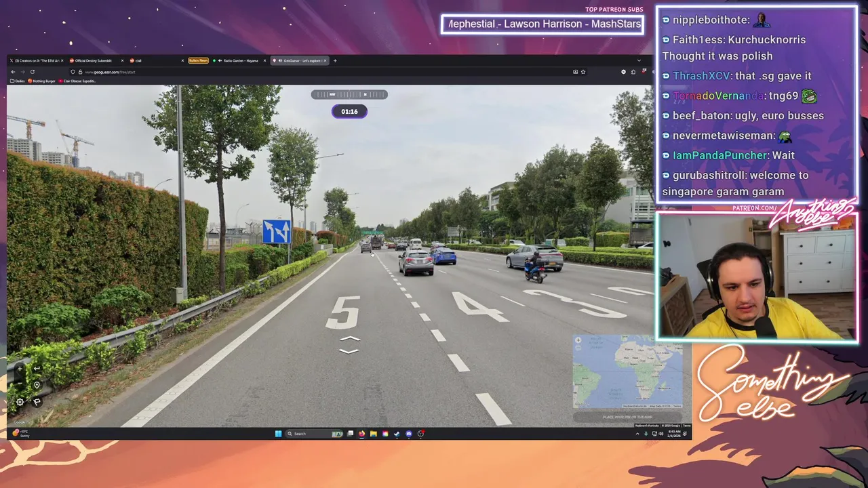Open the Bulletin News pinned tab
The width and height of the screenshot is (868, 488).
(198, 61)
